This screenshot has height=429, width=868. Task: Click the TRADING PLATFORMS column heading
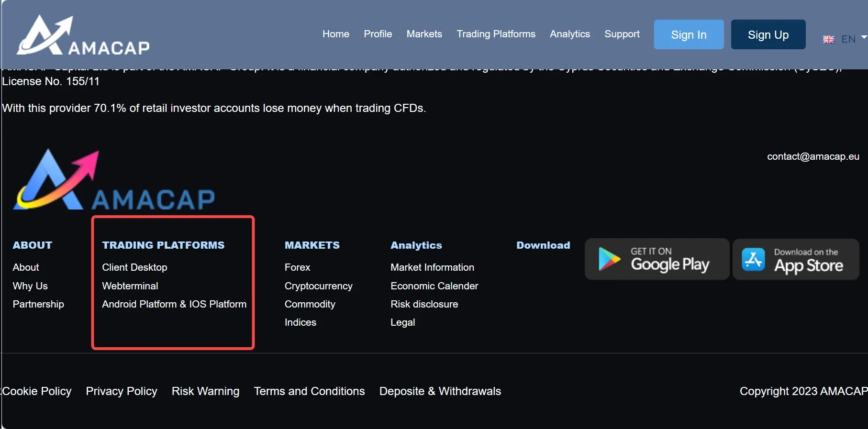tap(163, 245)
